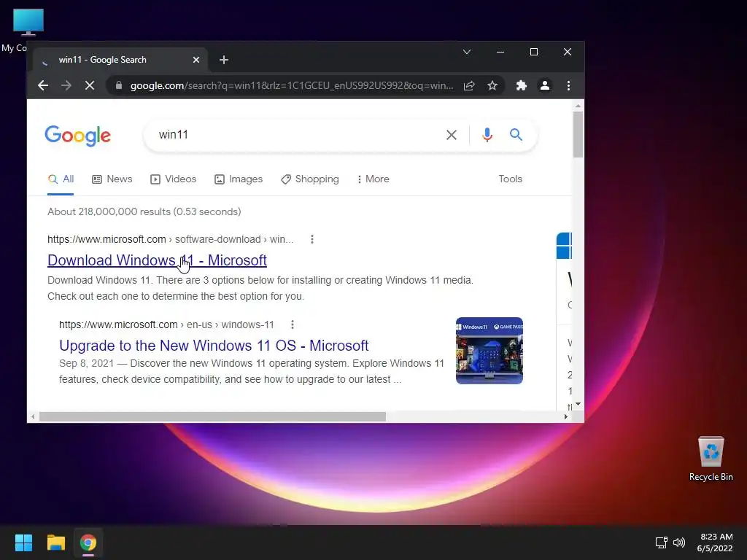Open File Explorer from taskbar
747x560 pixels.
[55, 542]
